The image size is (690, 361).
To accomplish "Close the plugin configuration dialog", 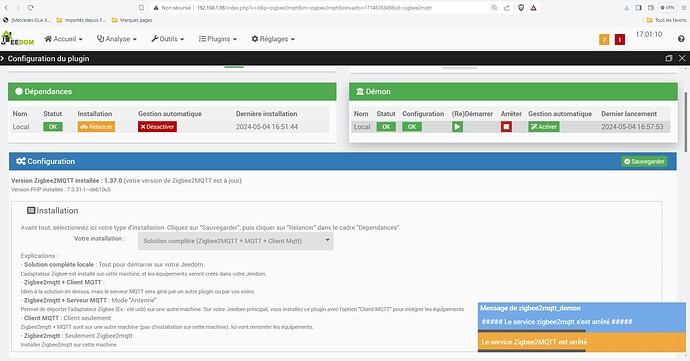I will tap(682, 58).
